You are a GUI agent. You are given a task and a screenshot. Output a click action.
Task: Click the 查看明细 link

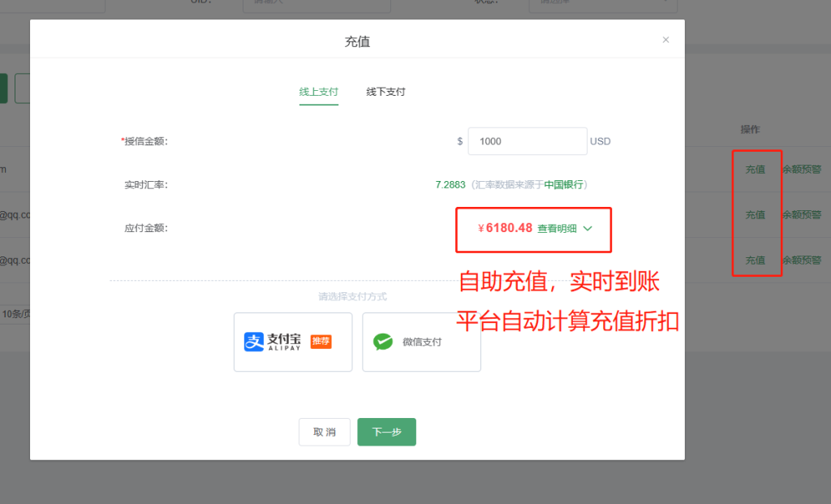[557, 229]
